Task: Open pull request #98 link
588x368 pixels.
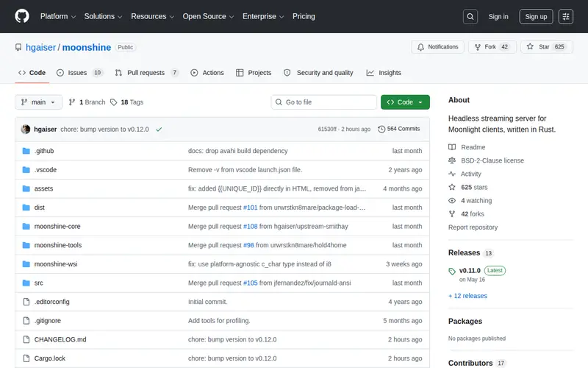Action: [x=248, y=245]
